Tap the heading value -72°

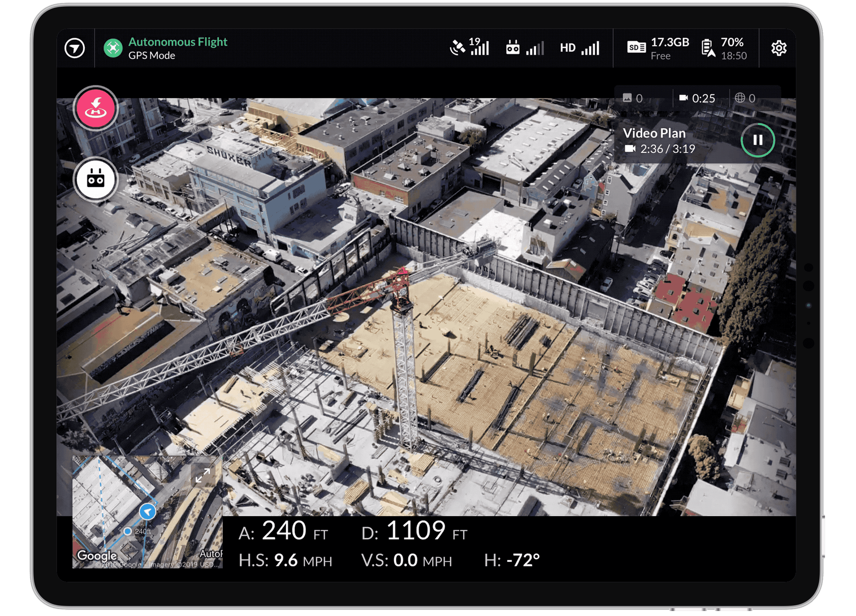click(x=523, y=561)
